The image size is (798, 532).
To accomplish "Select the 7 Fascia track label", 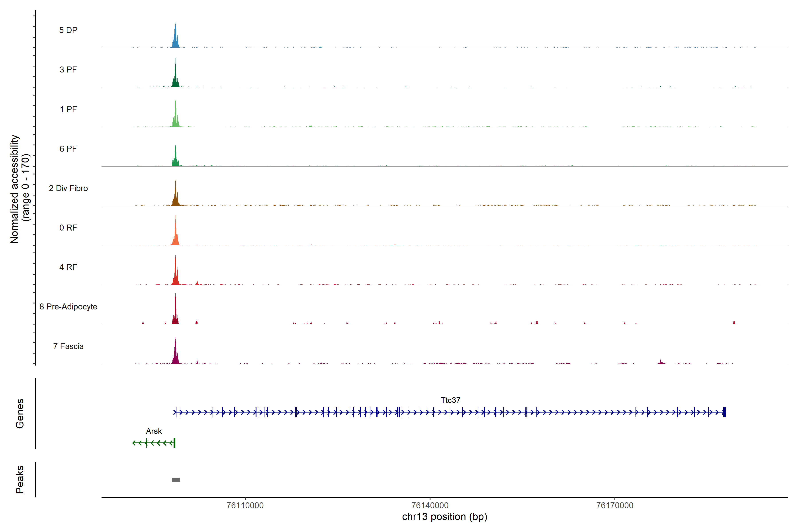I will pos(68,346).
